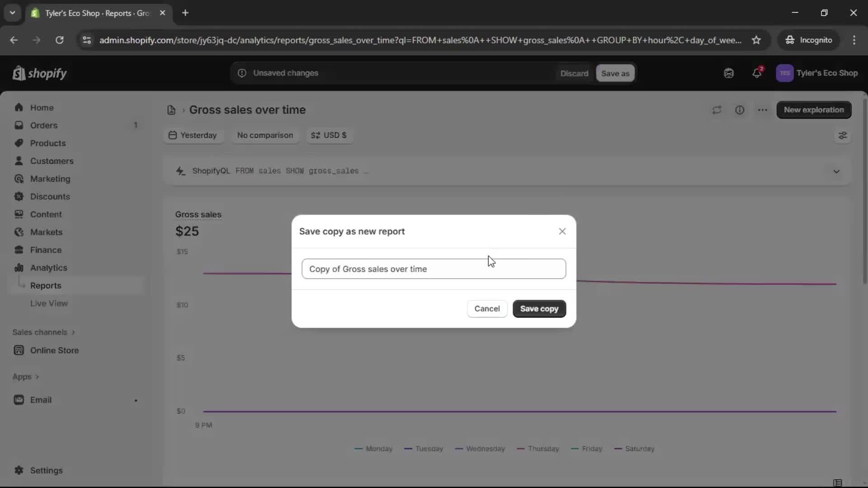This screenshot has height=488, width=868.
Task: Click the Save copy button
Action: point(539,309)
